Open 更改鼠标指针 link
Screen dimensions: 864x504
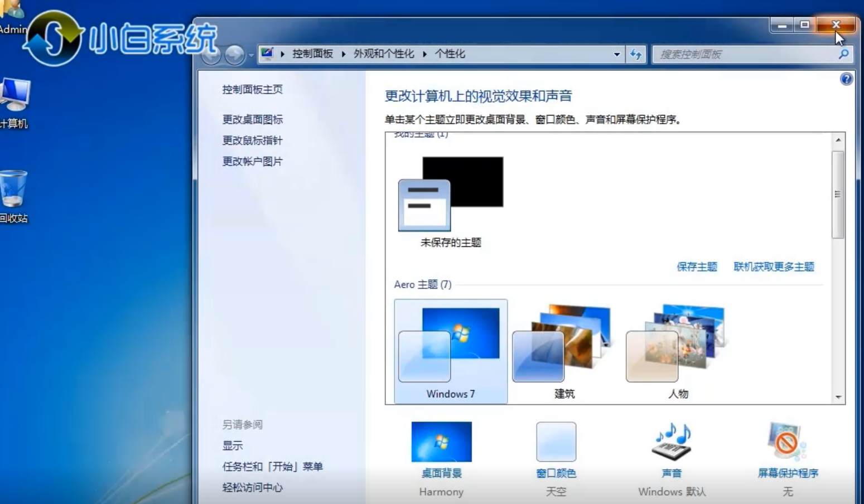point(252,140)
